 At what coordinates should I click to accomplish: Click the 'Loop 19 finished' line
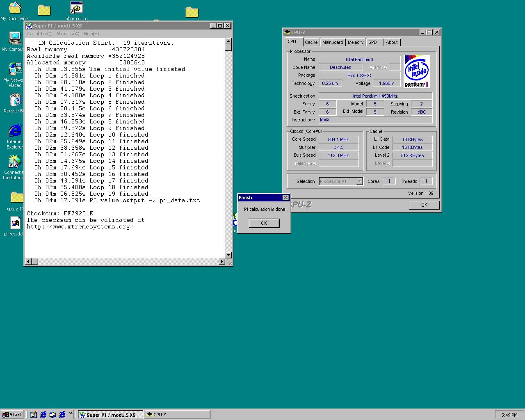tap(91, 194)
